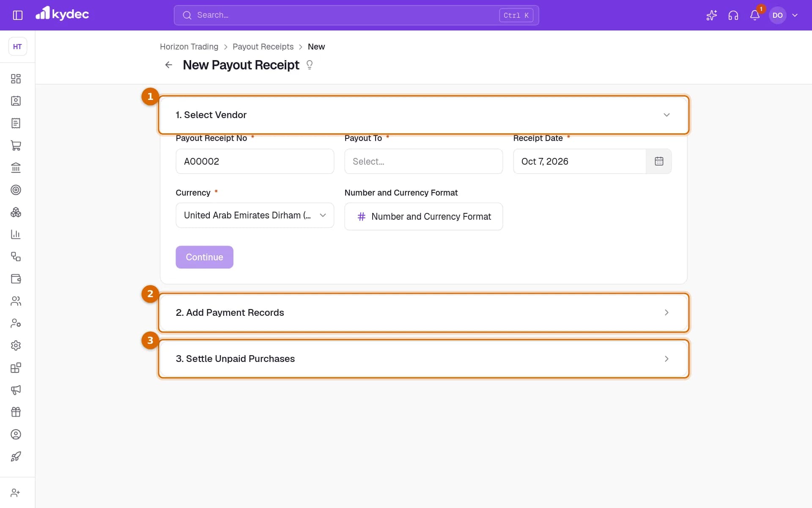This screenshot has height=508, width=812.
Task: Click the lightbulb hint icon beside title
Action: 310,65
